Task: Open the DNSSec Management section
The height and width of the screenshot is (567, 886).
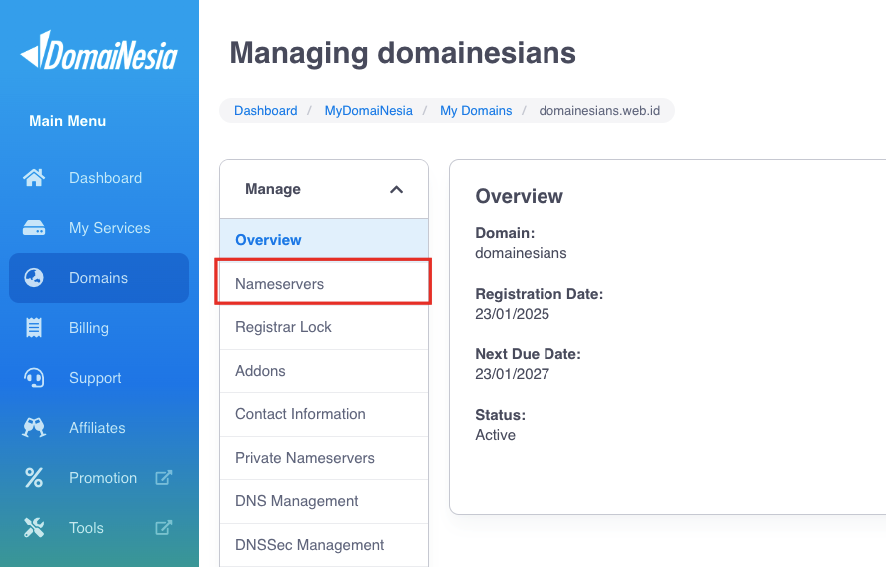Action: pyautogui.click(x=324, y=545)
